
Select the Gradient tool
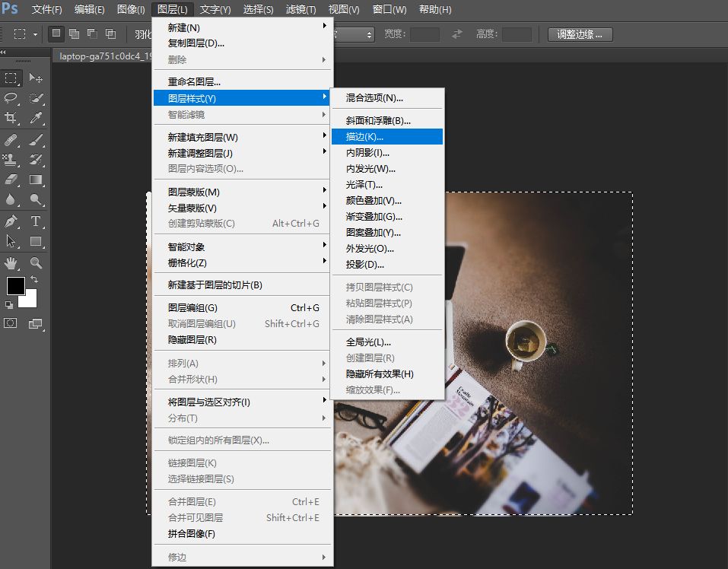click(x=36, y=180)
